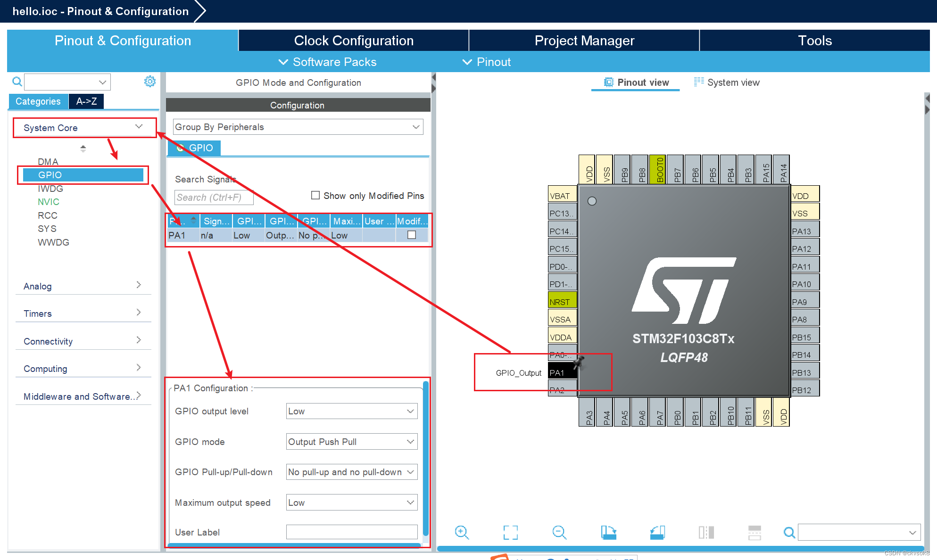Screen dimensions: 937x560
Task: Click the search magnifier above Categories
Action: point(17,82)
